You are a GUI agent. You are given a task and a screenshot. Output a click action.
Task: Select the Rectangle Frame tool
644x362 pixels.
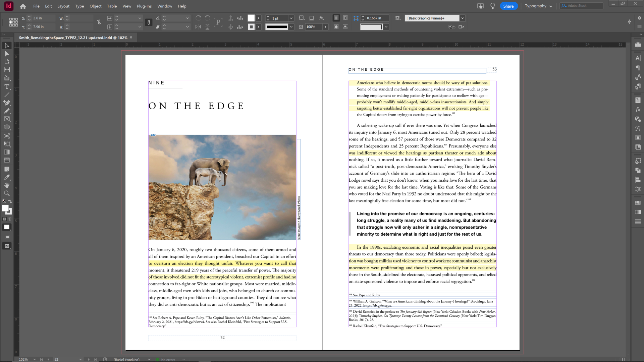[x=7, y=119]
